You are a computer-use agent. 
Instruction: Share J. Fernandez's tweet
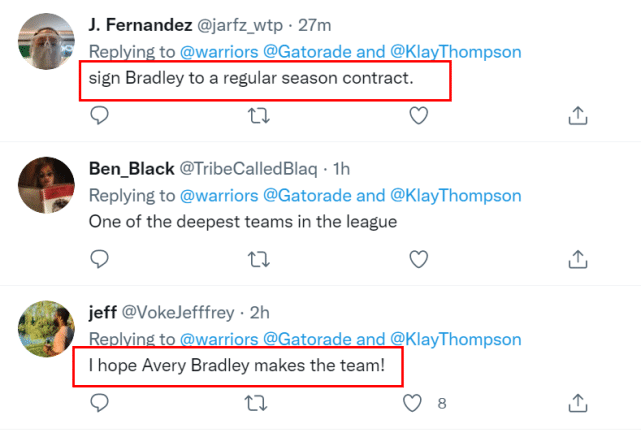click(x=578, y=117)
